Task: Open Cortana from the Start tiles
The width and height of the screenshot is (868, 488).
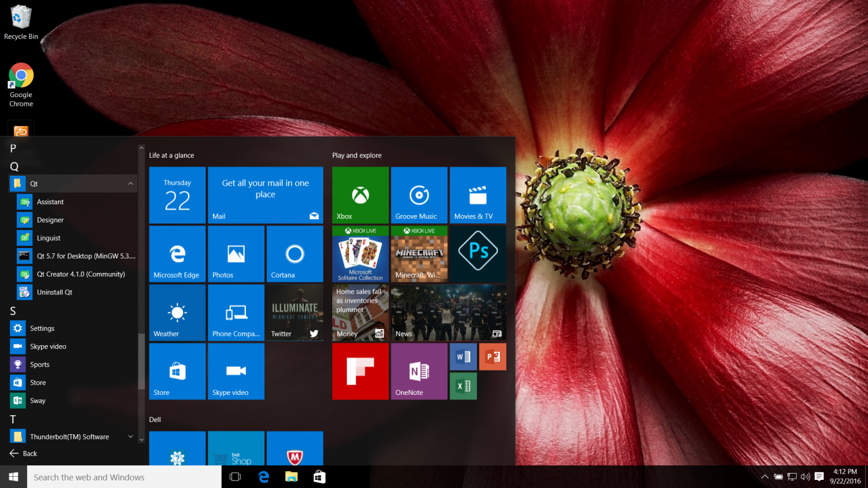Action: (295, 253)
